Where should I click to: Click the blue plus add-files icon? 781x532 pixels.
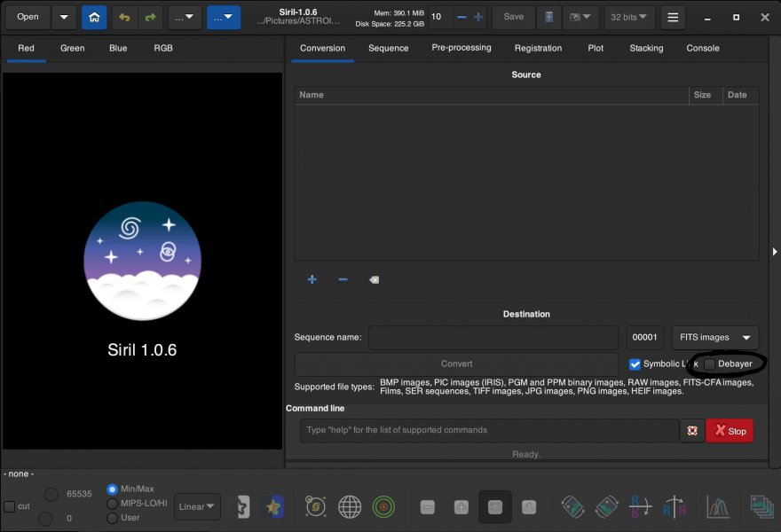(312, 280)
